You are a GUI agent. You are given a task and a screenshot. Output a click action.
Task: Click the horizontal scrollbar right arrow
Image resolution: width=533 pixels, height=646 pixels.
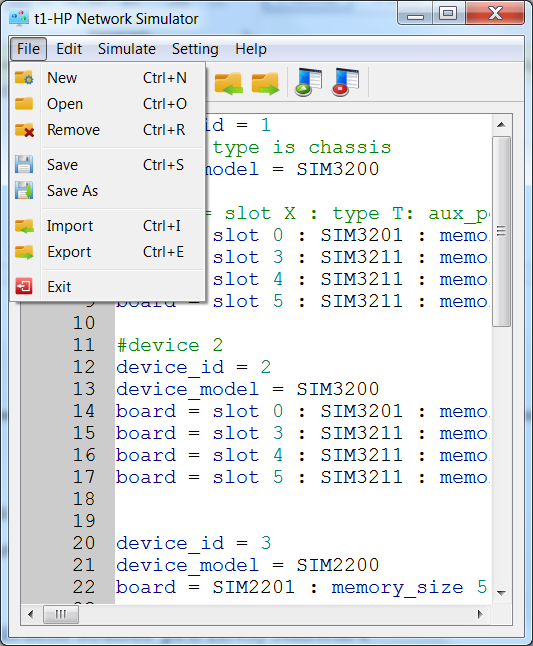480,614
